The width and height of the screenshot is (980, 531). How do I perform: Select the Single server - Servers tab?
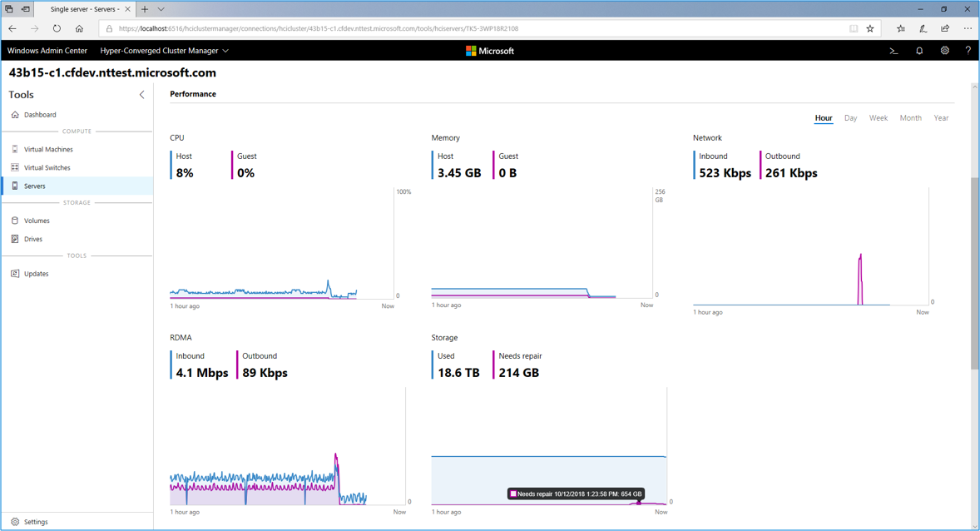[85, 9]
